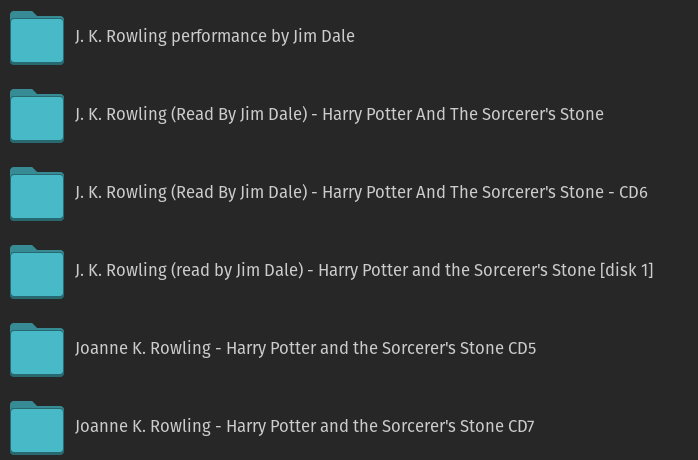The width and height of the screenshot is (698, 460).
Task: Click the folder name ending with '- CD6'
Action: [x=361, y=192]
